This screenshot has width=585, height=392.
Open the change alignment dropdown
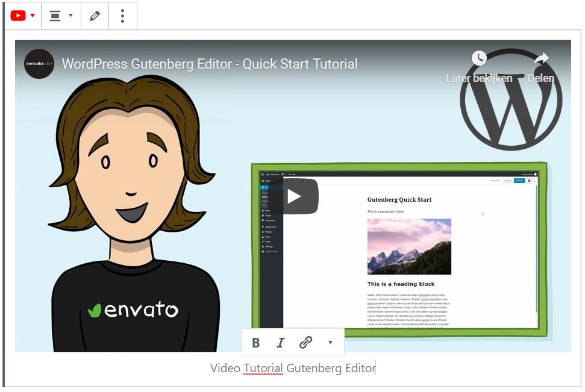(61, 16)
